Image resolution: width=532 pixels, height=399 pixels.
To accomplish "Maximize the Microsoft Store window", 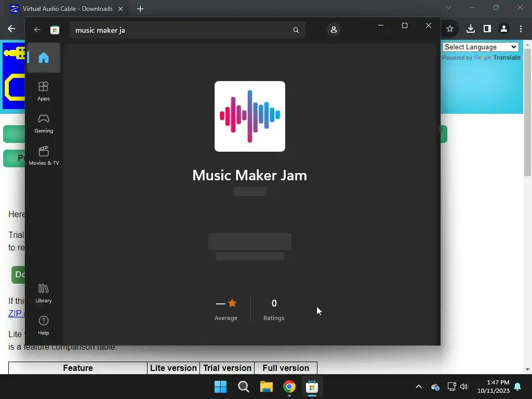I will 404,25.
